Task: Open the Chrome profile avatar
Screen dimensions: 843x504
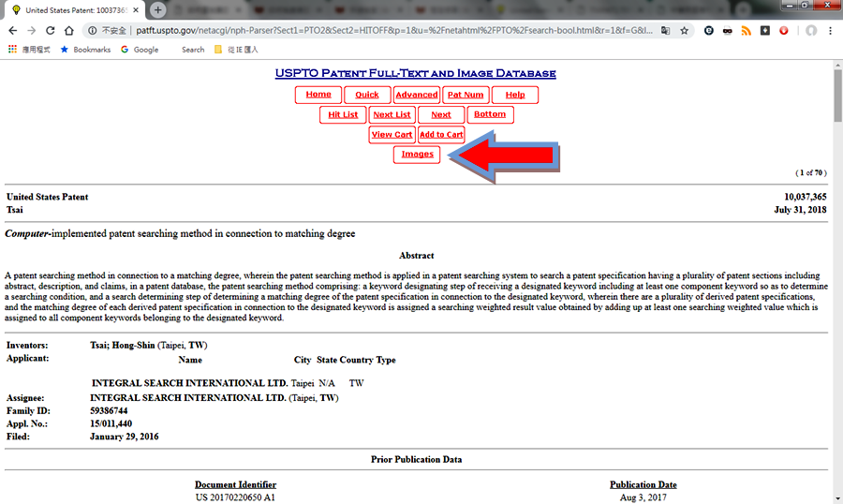Action: [x=811, y=31]
